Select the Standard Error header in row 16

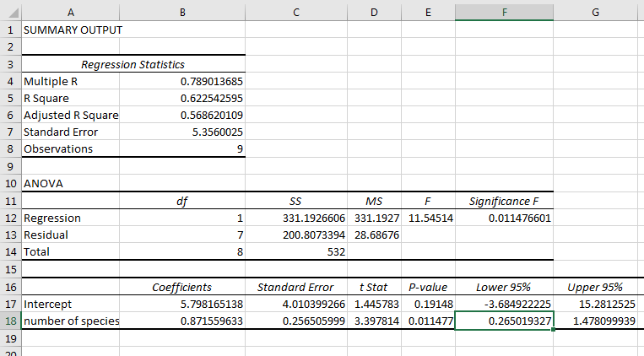point(296,287)
